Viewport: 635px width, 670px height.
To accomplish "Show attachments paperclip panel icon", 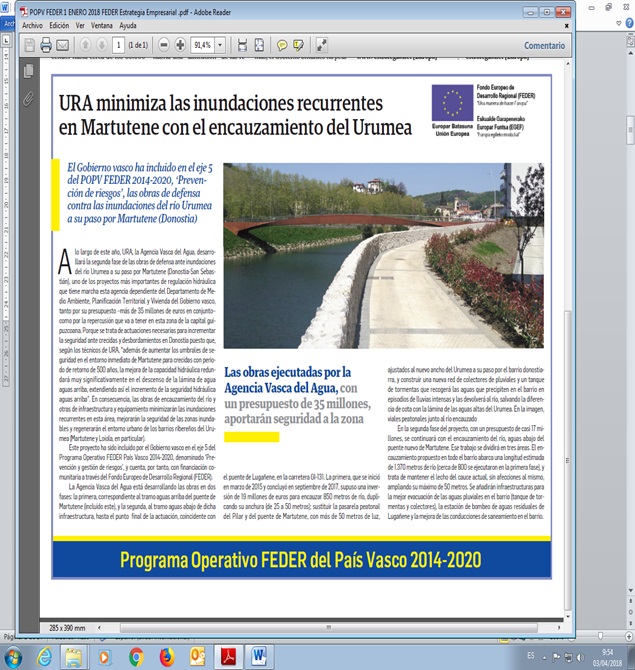I will 29,99.
